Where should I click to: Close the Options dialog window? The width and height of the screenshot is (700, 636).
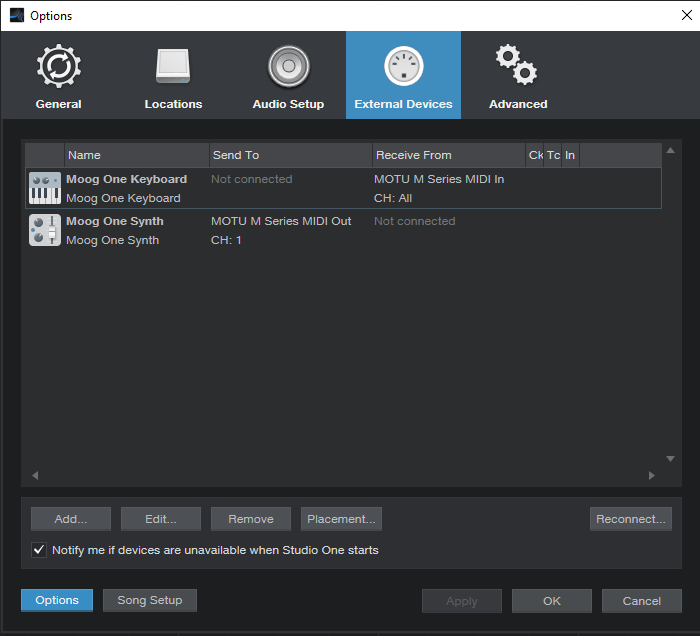tap(687, 15)
